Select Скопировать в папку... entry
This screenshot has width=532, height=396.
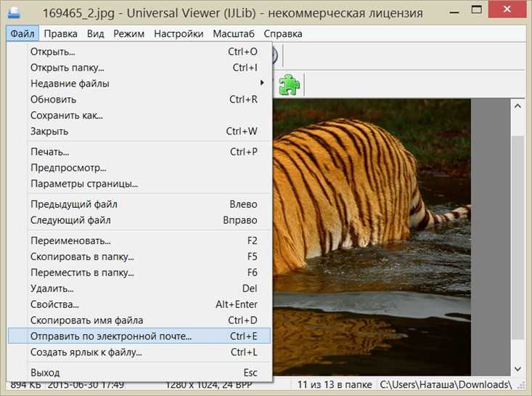point(139,256)
